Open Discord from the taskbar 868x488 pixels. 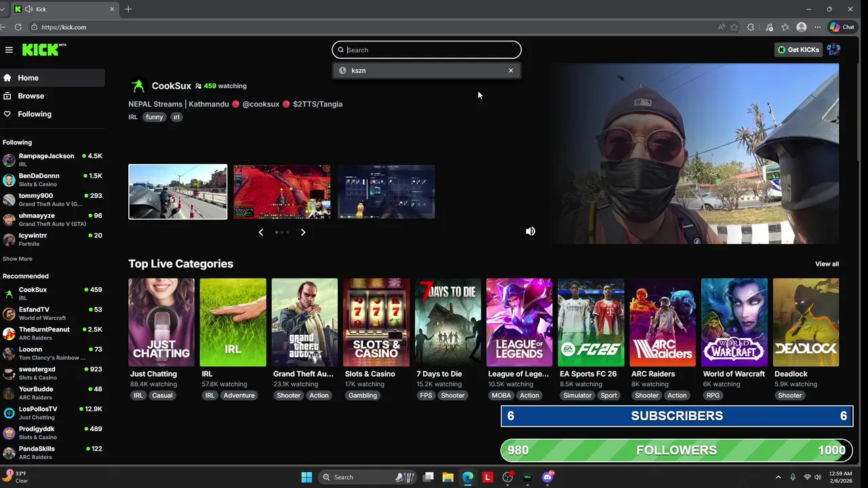(547, 477)
